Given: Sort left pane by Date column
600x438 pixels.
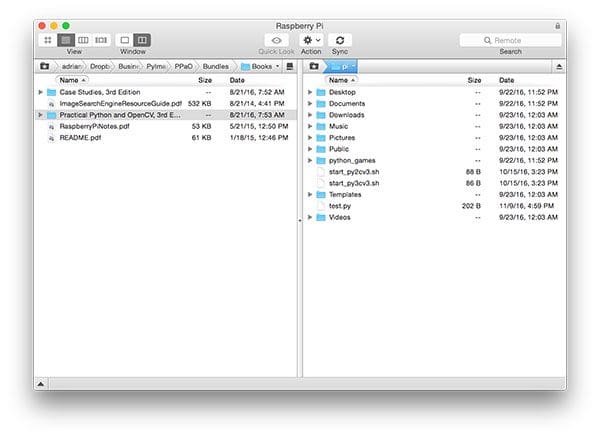Looking at the screenshot, I should pyautogui.click(x=237, y=80).
